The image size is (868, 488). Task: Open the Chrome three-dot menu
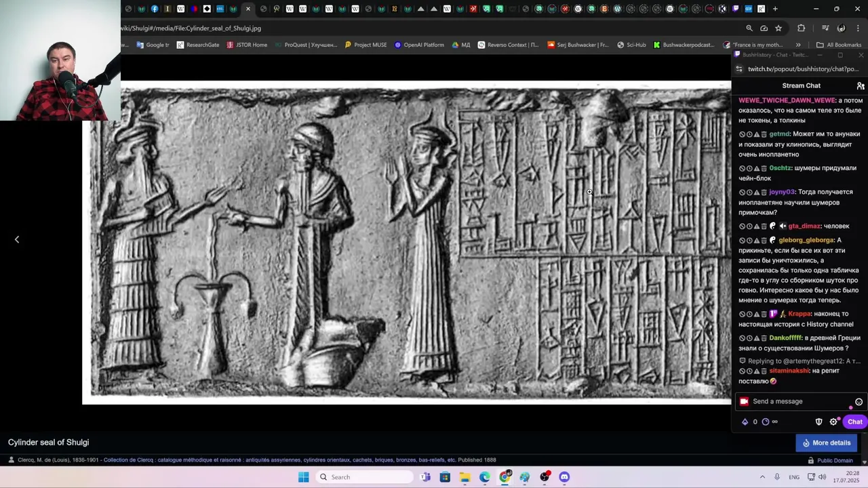[859, 28]
